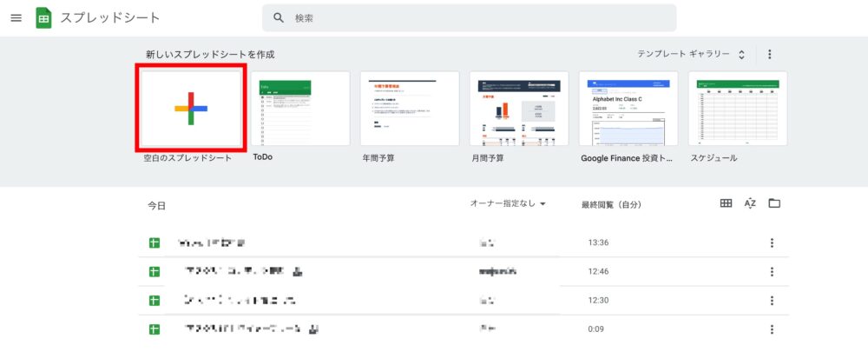Click the 12:46 timestamp

(x=598, y=272)
